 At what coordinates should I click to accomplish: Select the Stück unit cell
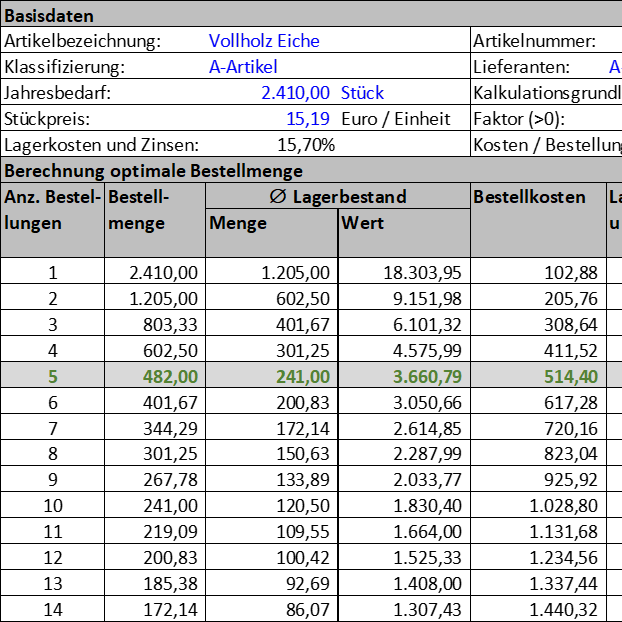pyautogui.click(x=362, y=93)
